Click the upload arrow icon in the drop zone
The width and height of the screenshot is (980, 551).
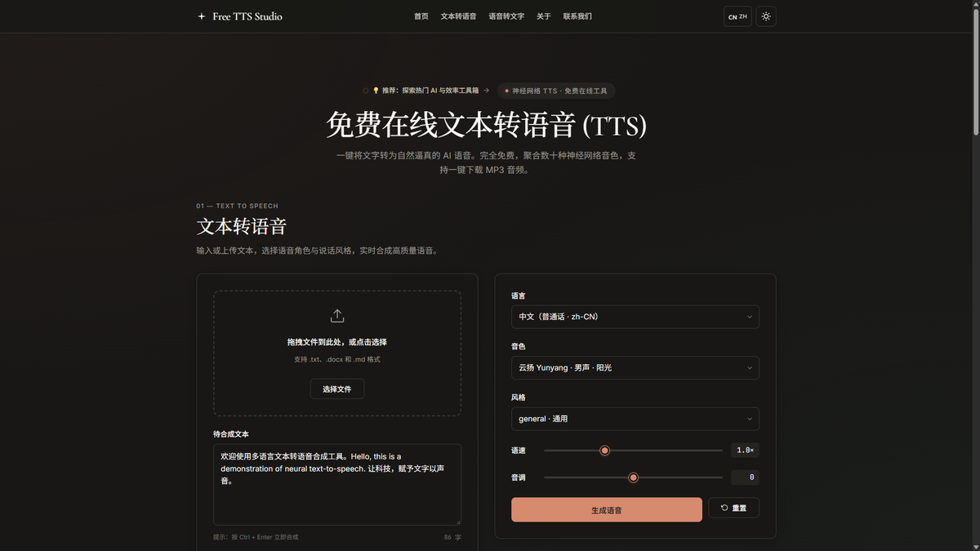click(337, 316)
